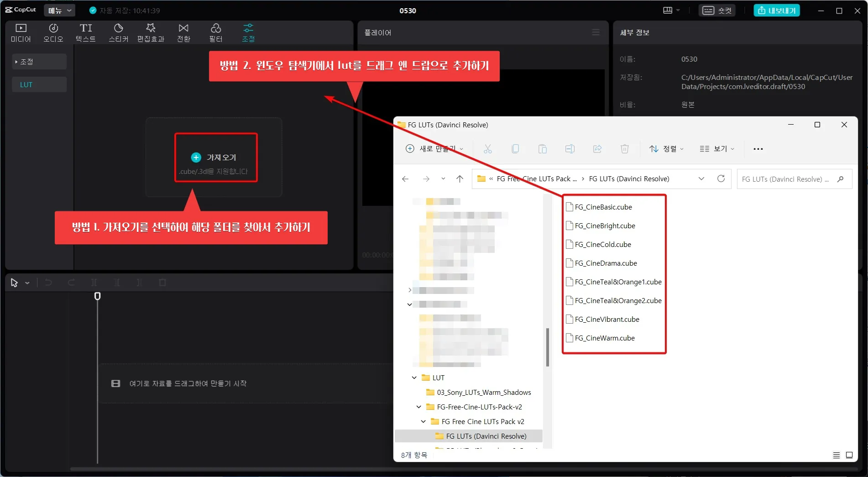The image size is (868, 477).
Task: Click the timeline playhead marker
Action: click(97, 296)
